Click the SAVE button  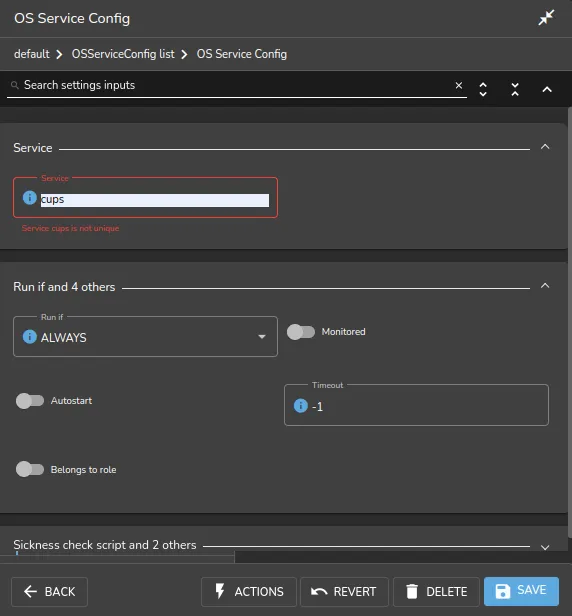point(521,591)
